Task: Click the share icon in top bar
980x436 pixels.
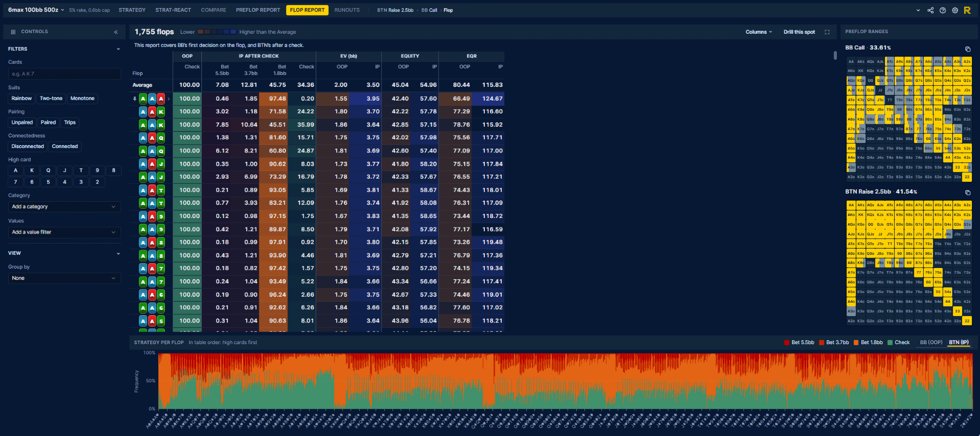Action: pyautogui.click(x=930, y=10)
